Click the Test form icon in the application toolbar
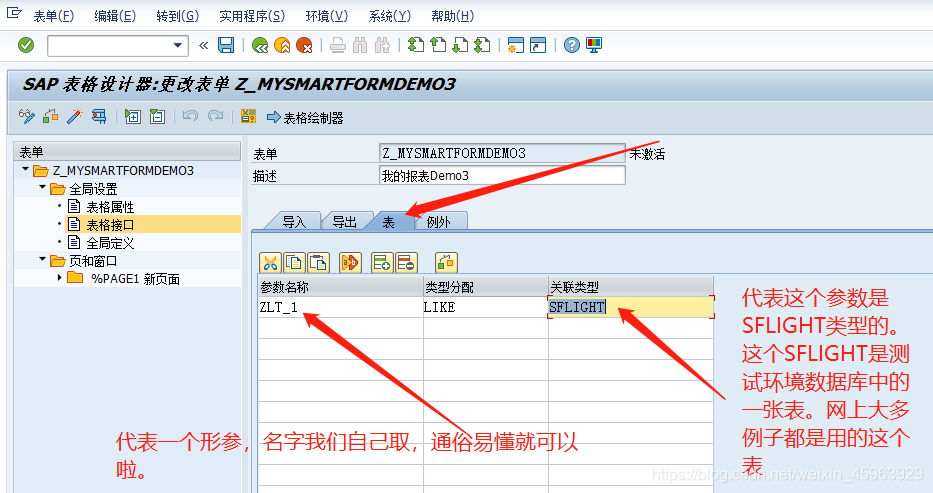The image size is (933, 493). [99, 117]
